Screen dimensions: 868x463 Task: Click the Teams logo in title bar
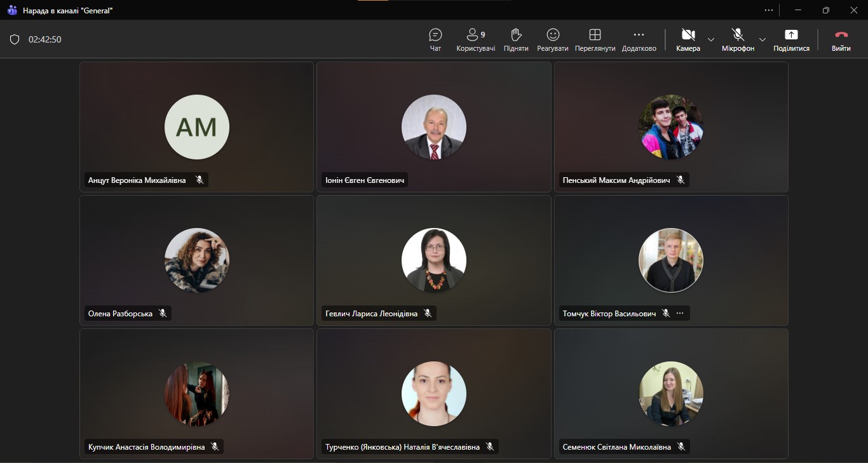pos(12,10)
